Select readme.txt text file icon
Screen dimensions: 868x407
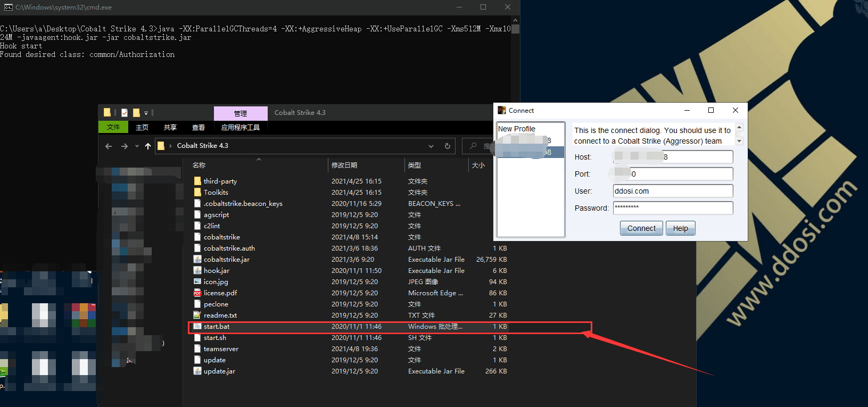click(197, 315)
